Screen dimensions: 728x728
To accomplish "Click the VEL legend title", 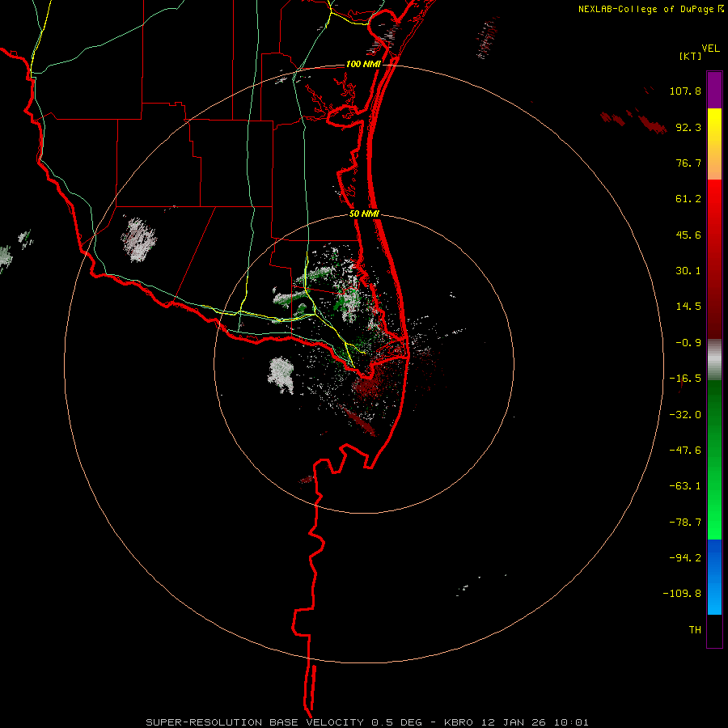I will tap(710, 48).
